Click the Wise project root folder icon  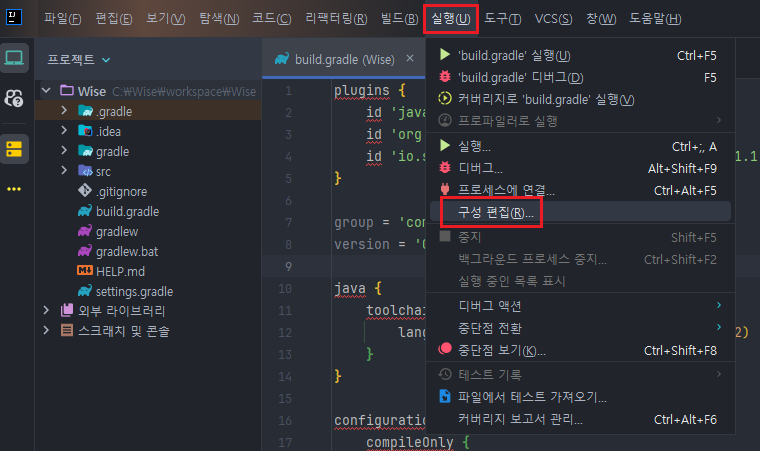click(67, 91)
